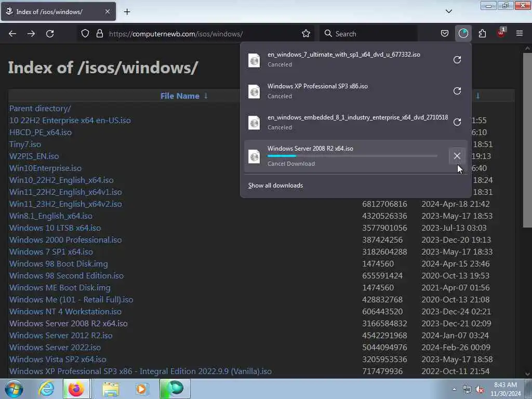Download 10 22H2 Enterprise x64 en-US.iso

pos(70,120)
